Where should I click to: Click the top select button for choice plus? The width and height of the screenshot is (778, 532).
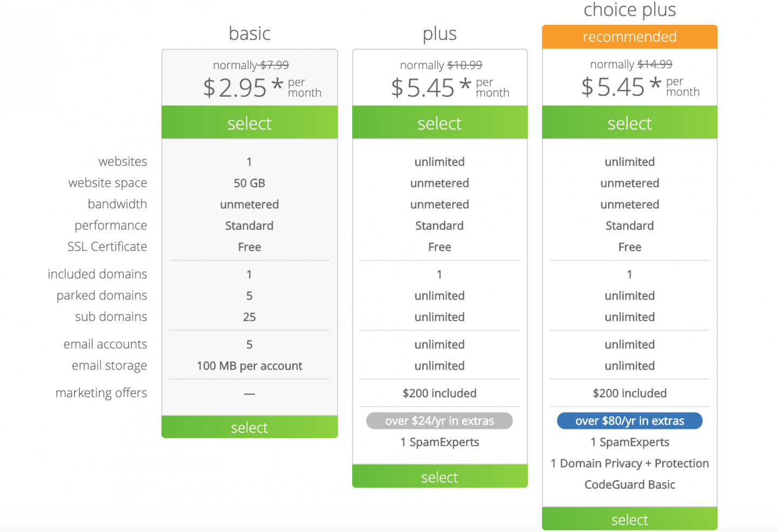[x=629, y=123]
